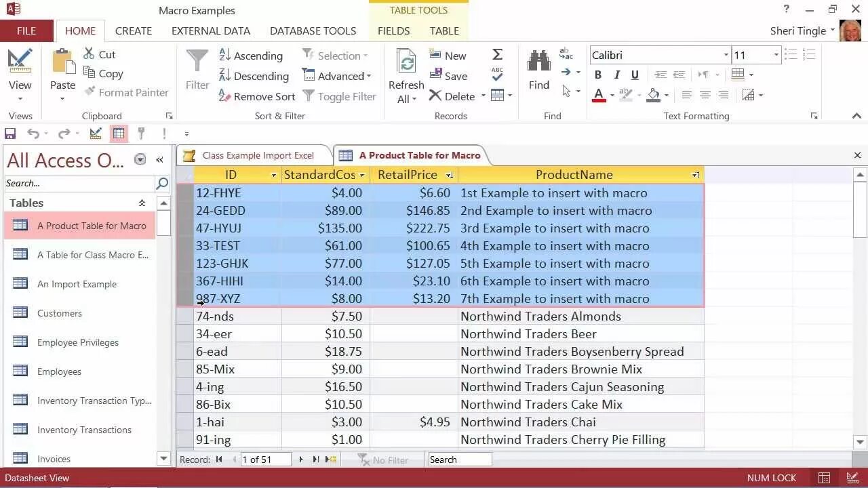868x488 pixels.
Task: Select the Employees table in navigation pane
Action: 59,371
